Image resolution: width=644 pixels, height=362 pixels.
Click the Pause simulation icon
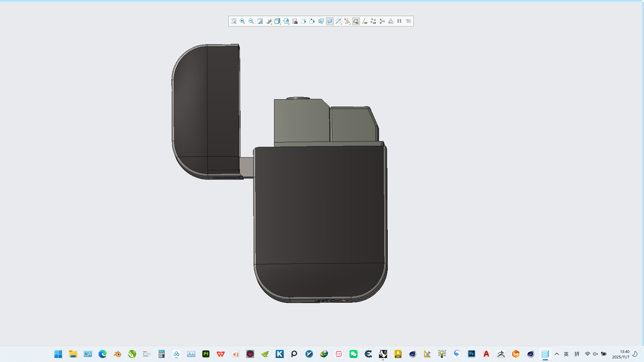click(x=399, y=21)
